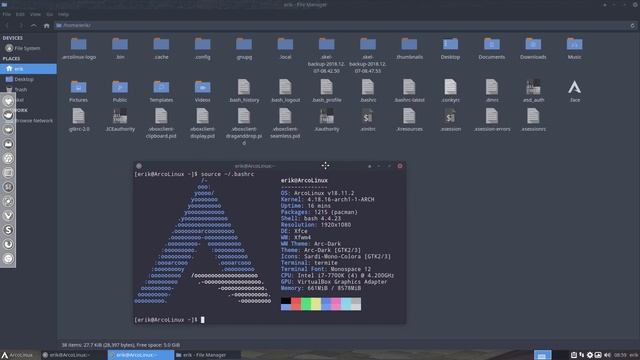Select the .bash_profile file

coord(327,91)
